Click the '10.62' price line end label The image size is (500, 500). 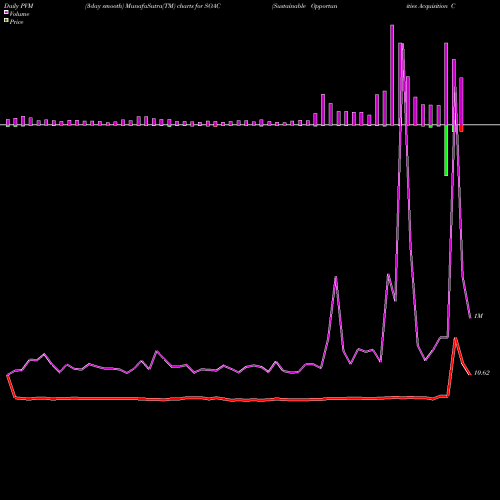click(x=481, y=373)
